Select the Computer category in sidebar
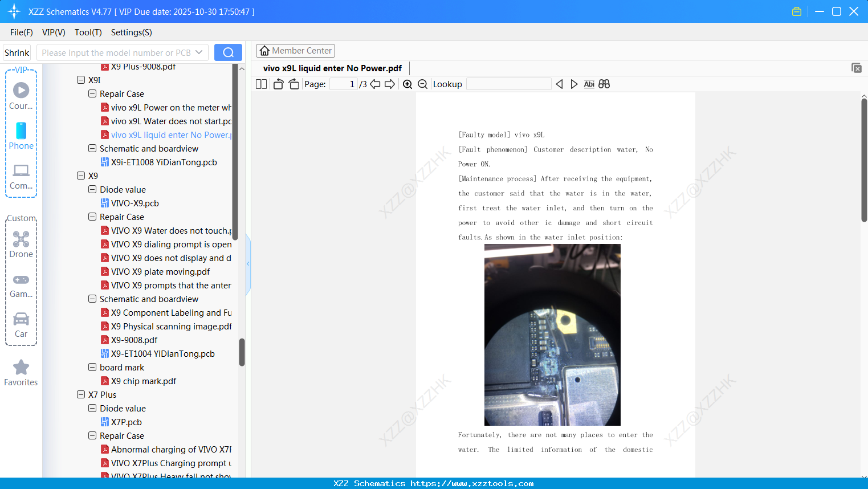 click(x=21, y=176)
